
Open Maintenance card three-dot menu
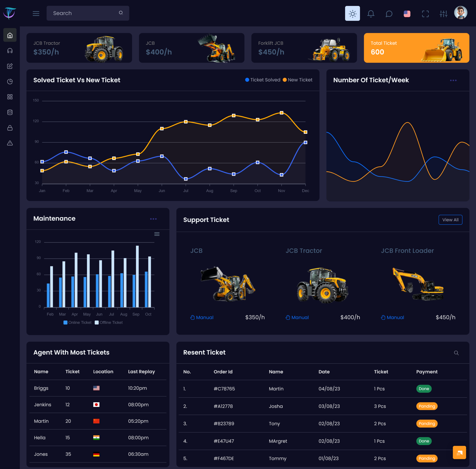point(153,219)
